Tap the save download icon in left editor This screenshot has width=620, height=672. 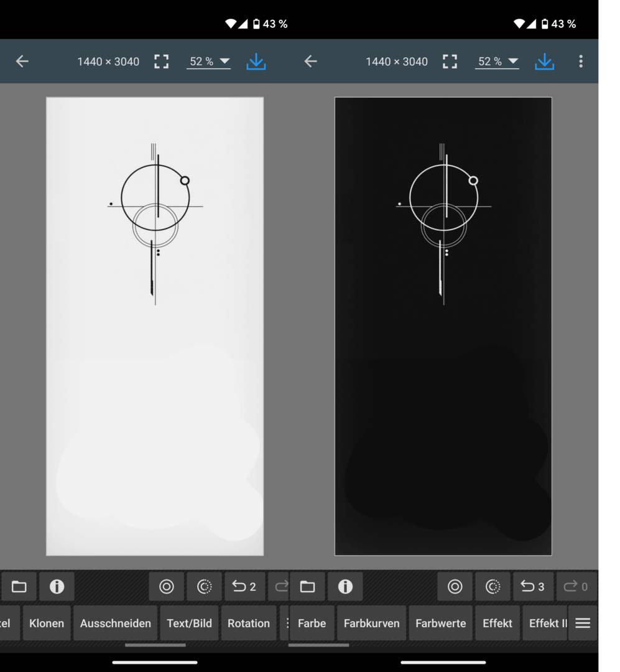(256, 61)
